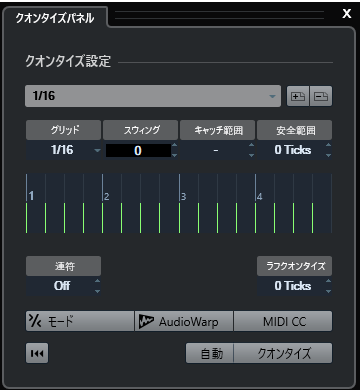Enable the 自動 auto-apply button
Viewport: 361px width, 390px height.
pos(210,353)
